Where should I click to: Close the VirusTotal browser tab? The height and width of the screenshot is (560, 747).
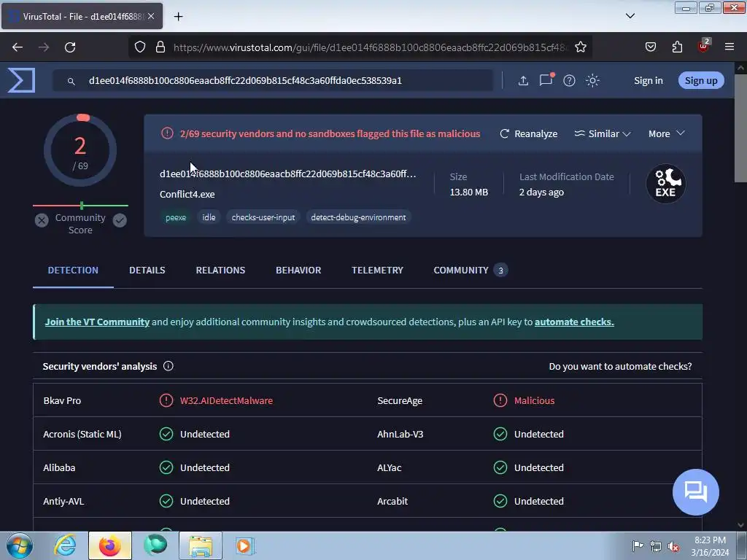pyautogui.click(x=151, y=16)
